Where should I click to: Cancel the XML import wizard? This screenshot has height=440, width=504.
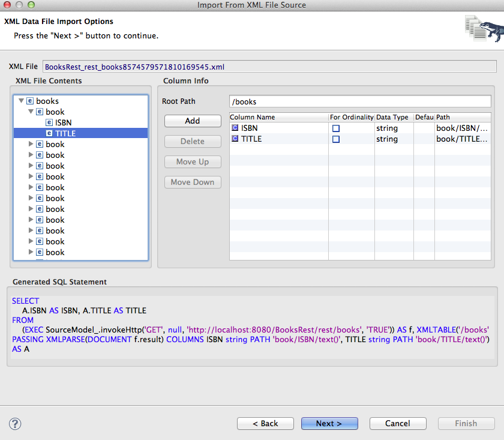(x=398, y=423)
